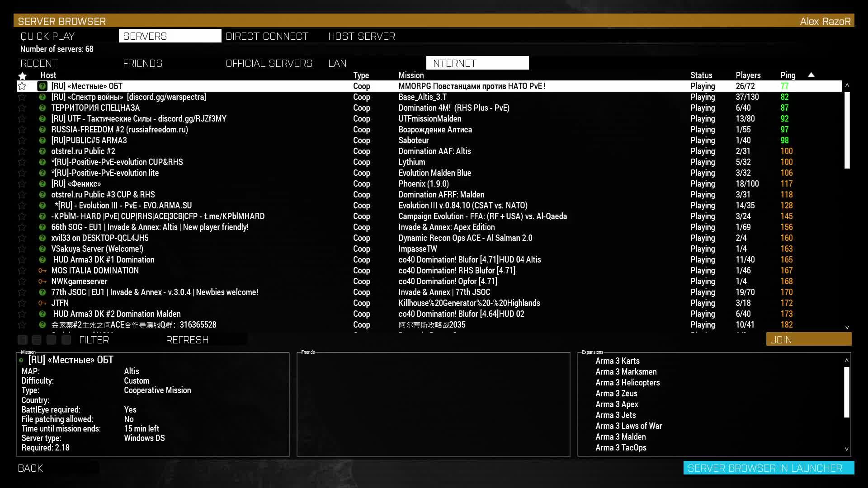
Task: Toggle favorite star for [RU] «Феникс»
Action: click(22, 184)
